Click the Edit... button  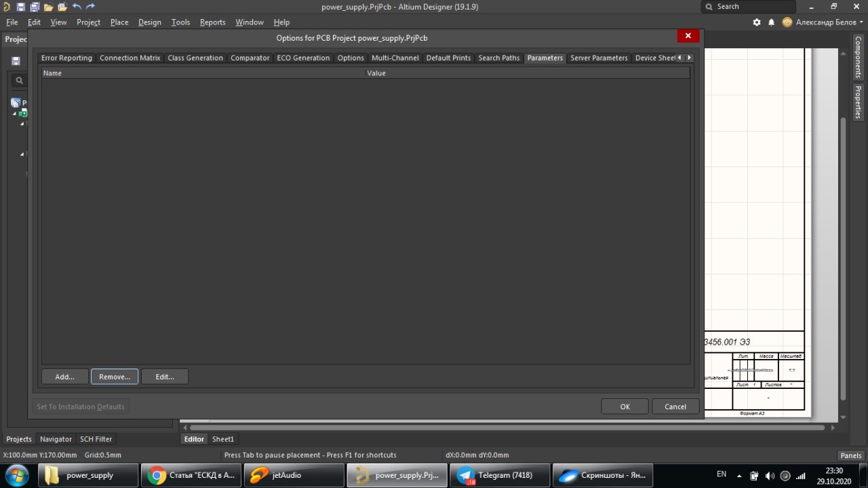(x=165, y=377)
